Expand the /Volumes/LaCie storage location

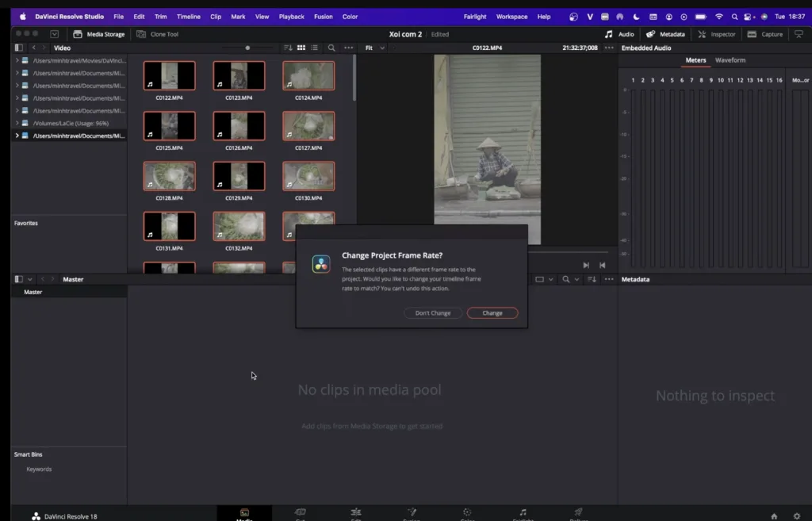pos(17,123)
